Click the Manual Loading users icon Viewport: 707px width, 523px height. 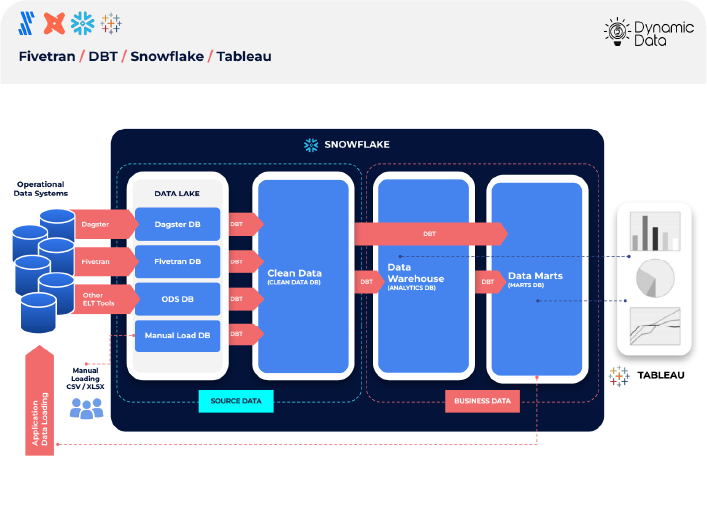[87, 406]
